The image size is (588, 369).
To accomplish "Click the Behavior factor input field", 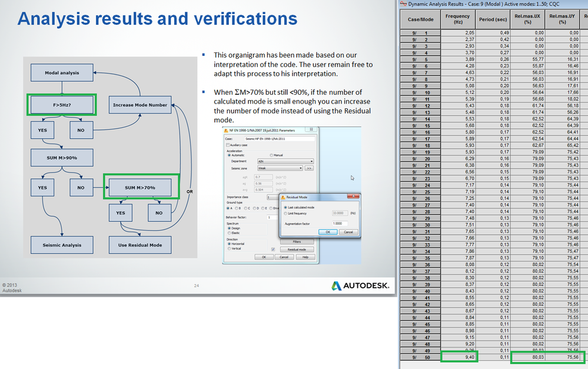I will coord(273,218).
